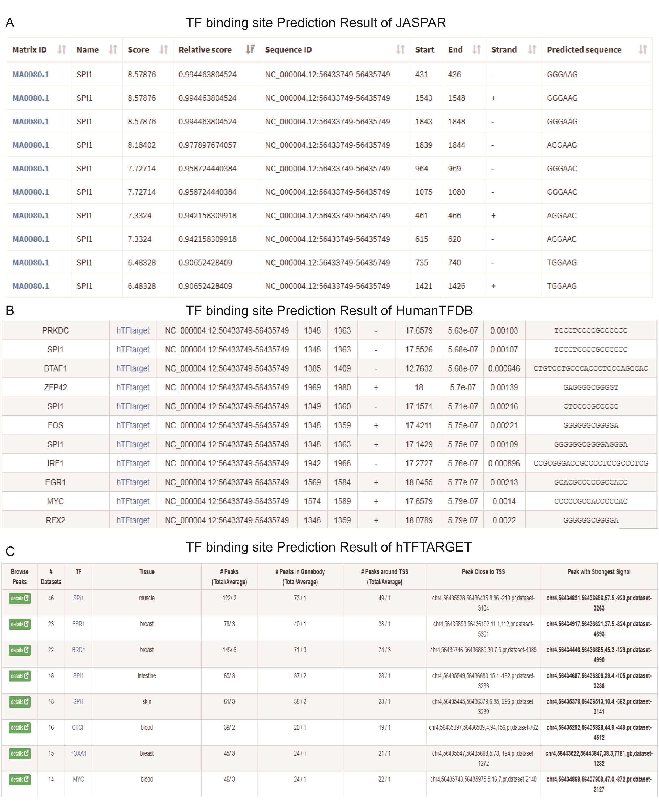Image resolution: width=659 pixels, height=812 pixels.
Task: Toggle the Relative score sort icon
Action: click(x=250, y=49)
